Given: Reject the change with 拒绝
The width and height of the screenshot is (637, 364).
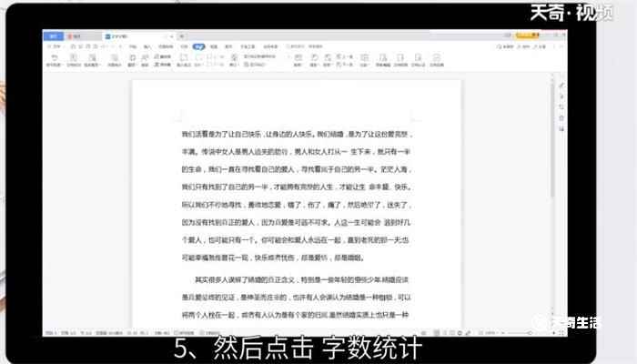Looking at the screenshot, I should pos(327,59).
